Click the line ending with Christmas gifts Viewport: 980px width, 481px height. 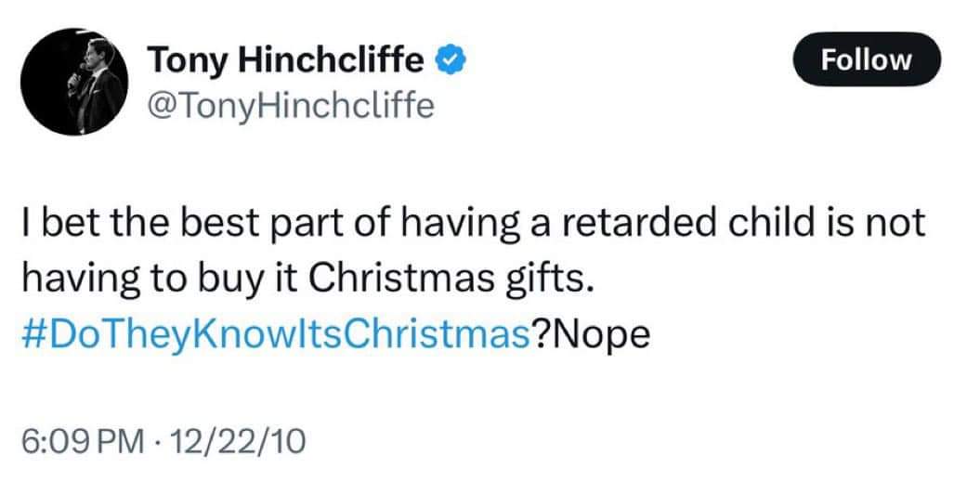click(306, 281)
